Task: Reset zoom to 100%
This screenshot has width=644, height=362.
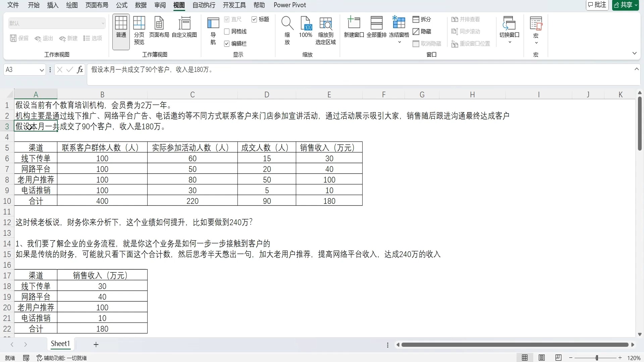Action: pyautogui.click(x=306, y=27)
